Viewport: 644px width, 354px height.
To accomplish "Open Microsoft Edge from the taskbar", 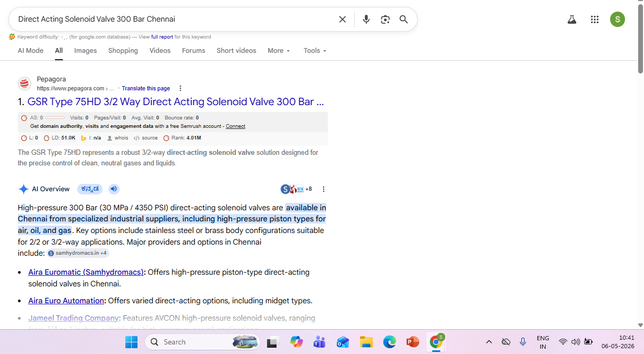I will [389, 342].
